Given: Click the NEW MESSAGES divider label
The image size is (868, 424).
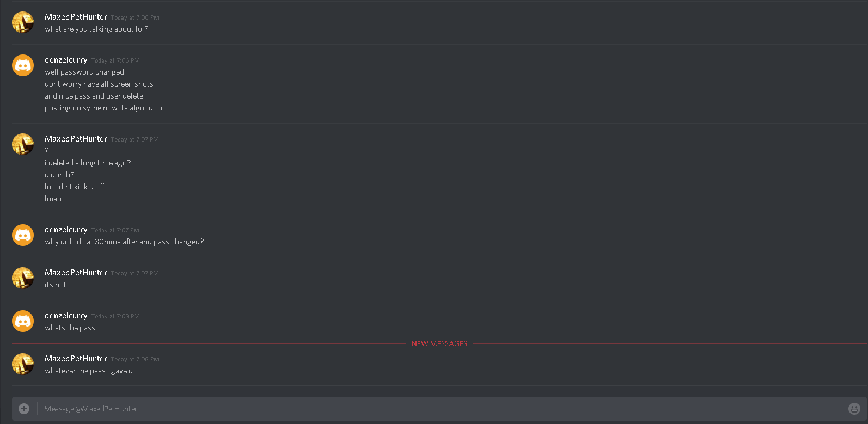Looking at the screenshot, I should [439, 343].
